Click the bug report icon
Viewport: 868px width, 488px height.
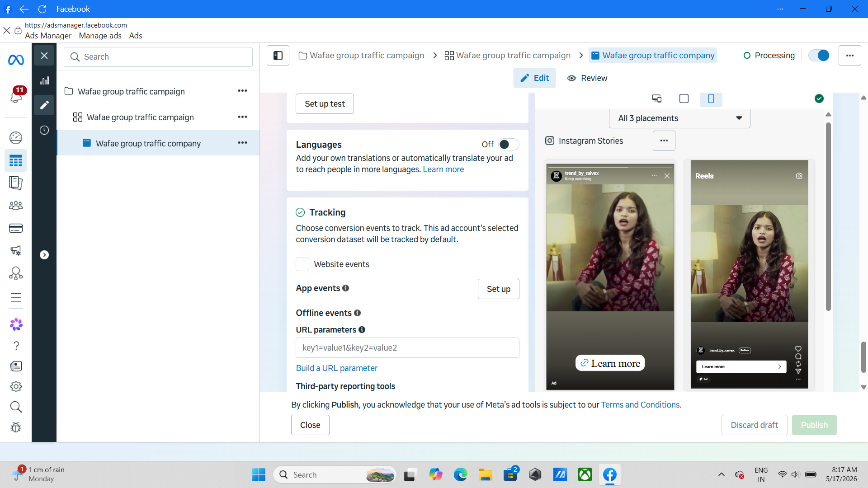[16, 427]
